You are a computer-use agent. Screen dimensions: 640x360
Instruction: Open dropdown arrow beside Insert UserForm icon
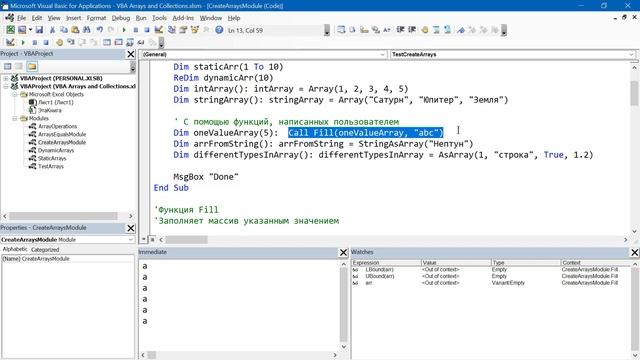(30, 30)
